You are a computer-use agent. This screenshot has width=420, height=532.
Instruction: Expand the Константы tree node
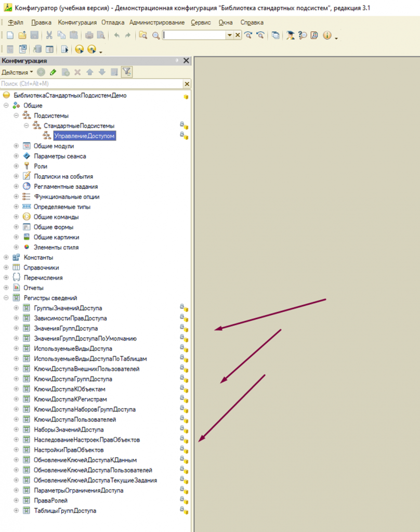pos(6,257)
